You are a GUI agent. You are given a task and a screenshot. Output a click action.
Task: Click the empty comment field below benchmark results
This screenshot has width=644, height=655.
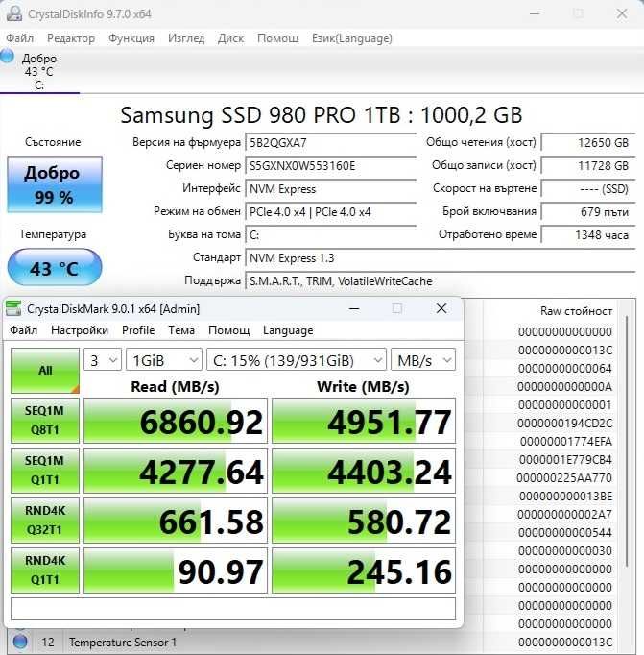[233, 609]
